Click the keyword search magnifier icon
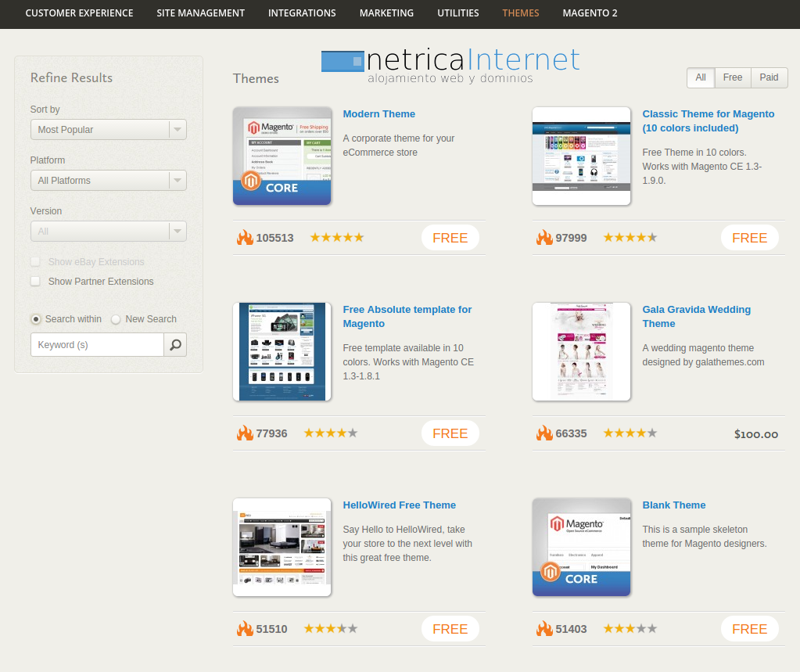The image size is (800, 672). click(175, 345)
